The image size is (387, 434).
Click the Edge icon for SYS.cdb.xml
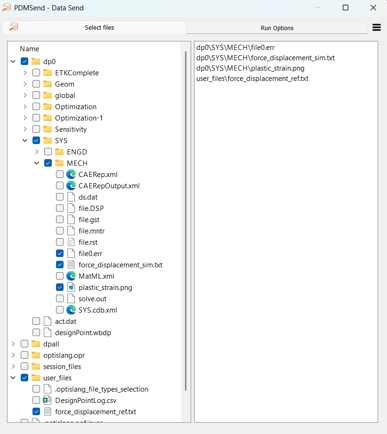pyautogui.click(x=71, y=310)
